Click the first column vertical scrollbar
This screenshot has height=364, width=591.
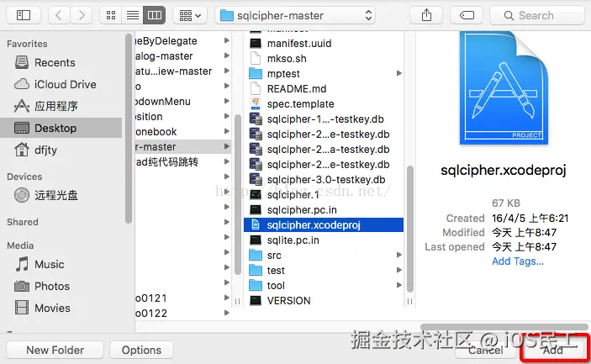pos(237,194)
